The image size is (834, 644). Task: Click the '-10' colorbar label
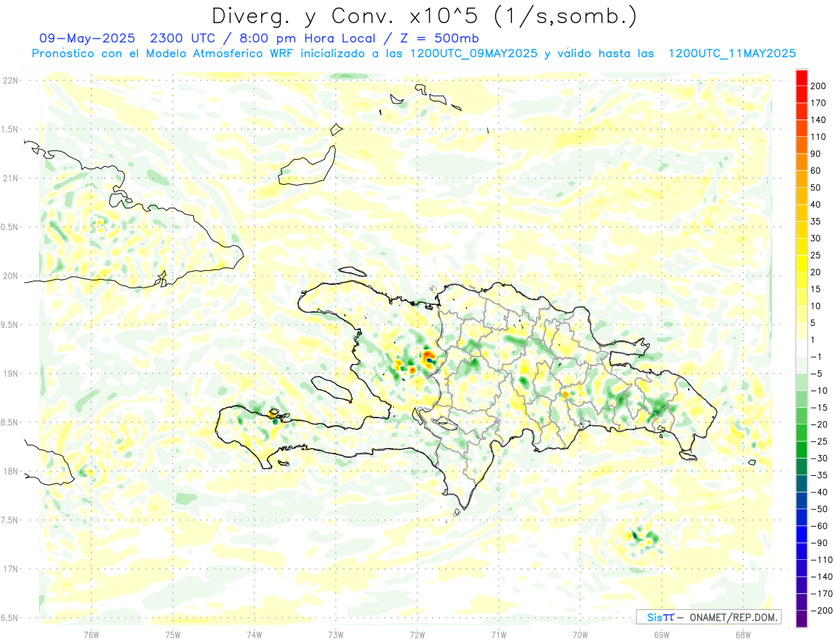click(820, 390)
